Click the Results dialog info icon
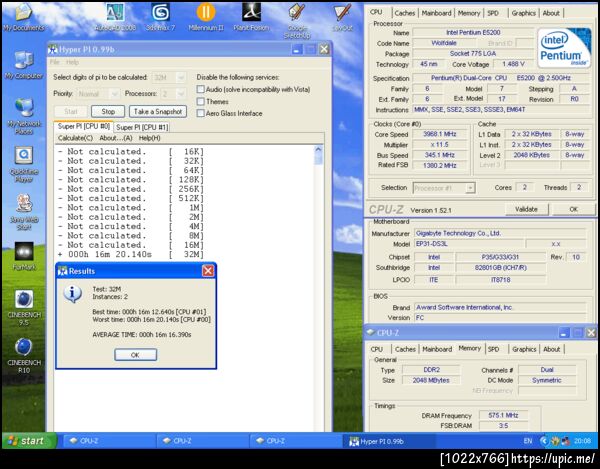Image resolution: width=600 pixels, height=469 pixels. (x=73, y=294)
